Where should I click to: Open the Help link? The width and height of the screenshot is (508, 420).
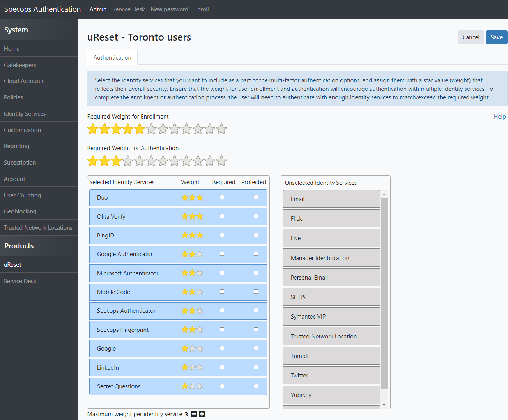pos(499,117)
